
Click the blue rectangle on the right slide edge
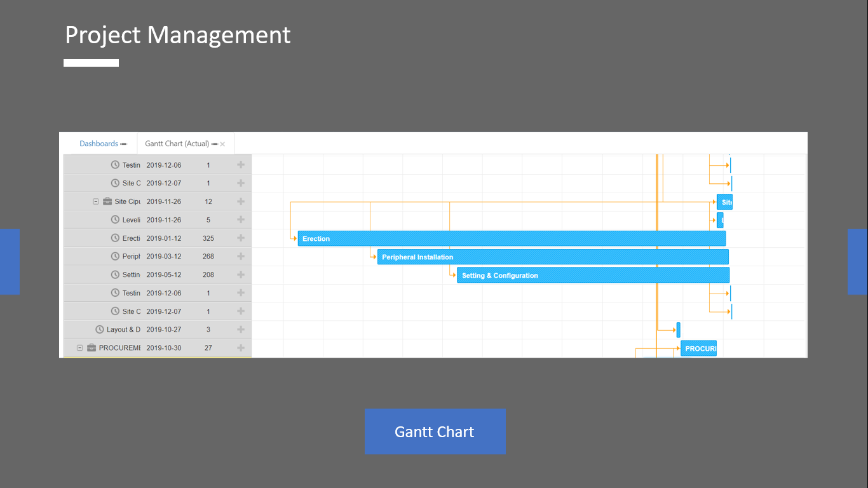pos(857,261)
